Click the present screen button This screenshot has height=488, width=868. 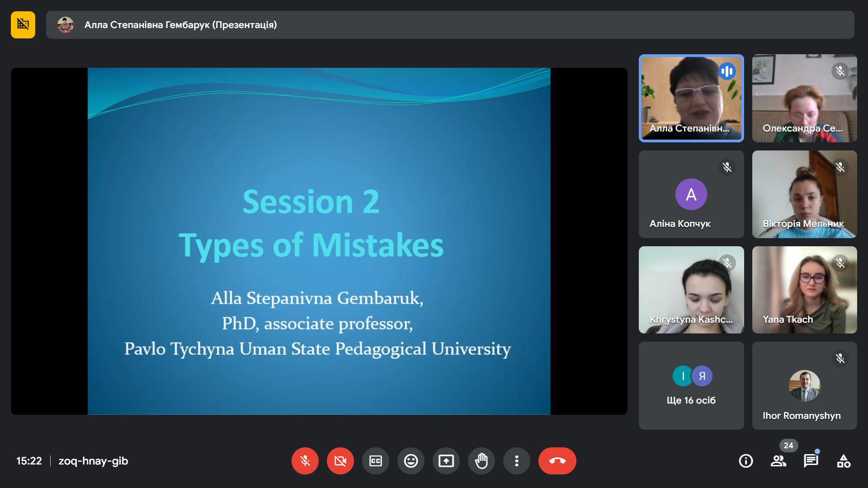(446, 461)
